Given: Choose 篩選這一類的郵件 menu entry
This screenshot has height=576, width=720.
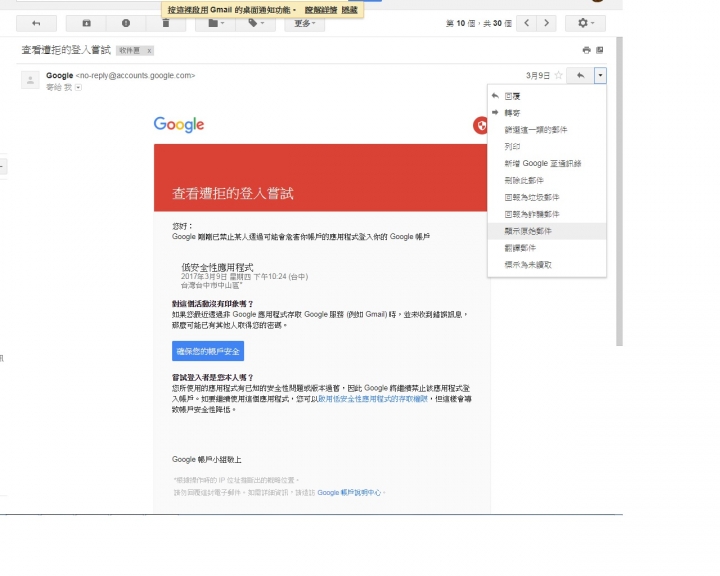Looking at the screenshot, I should (x=546, y=130).
